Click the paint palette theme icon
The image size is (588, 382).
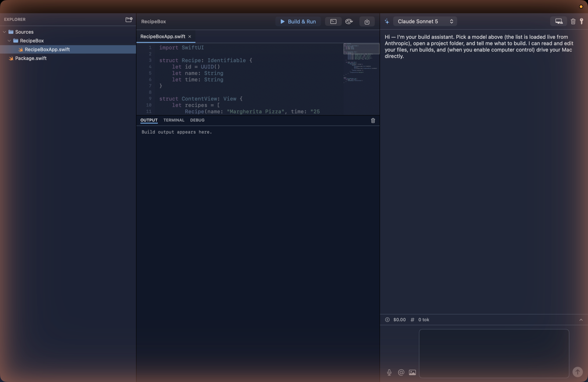click(349, 22)
